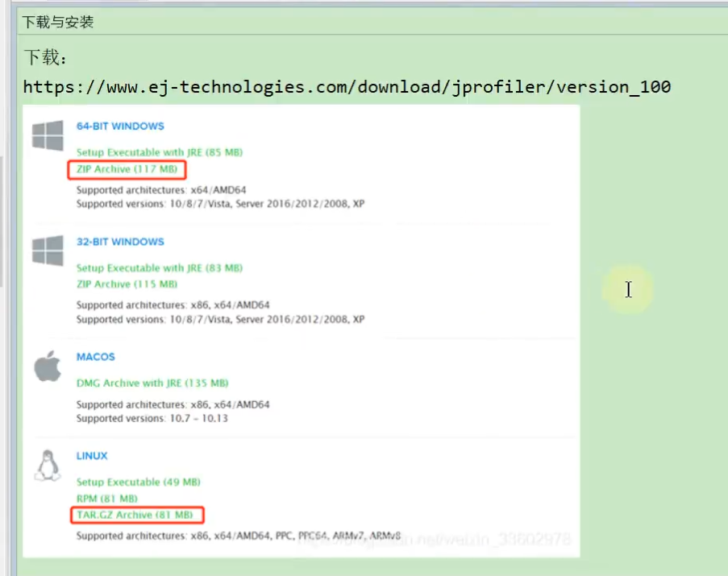Screen dimensions: 728x576
Task: Click the supported versions line under 32-bit Windows
Action: pyautogui.click(x=221, y=319)
